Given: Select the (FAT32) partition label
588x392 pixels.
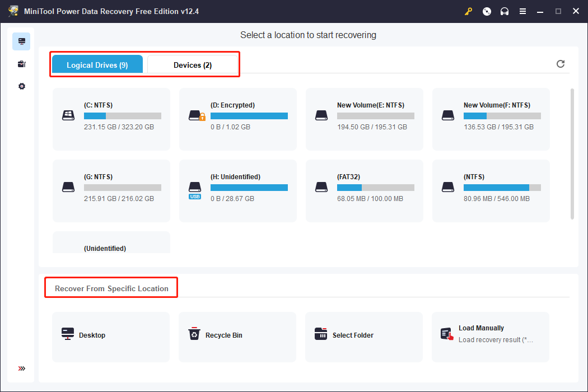Looking at the screenshot, I should [348, 177].
